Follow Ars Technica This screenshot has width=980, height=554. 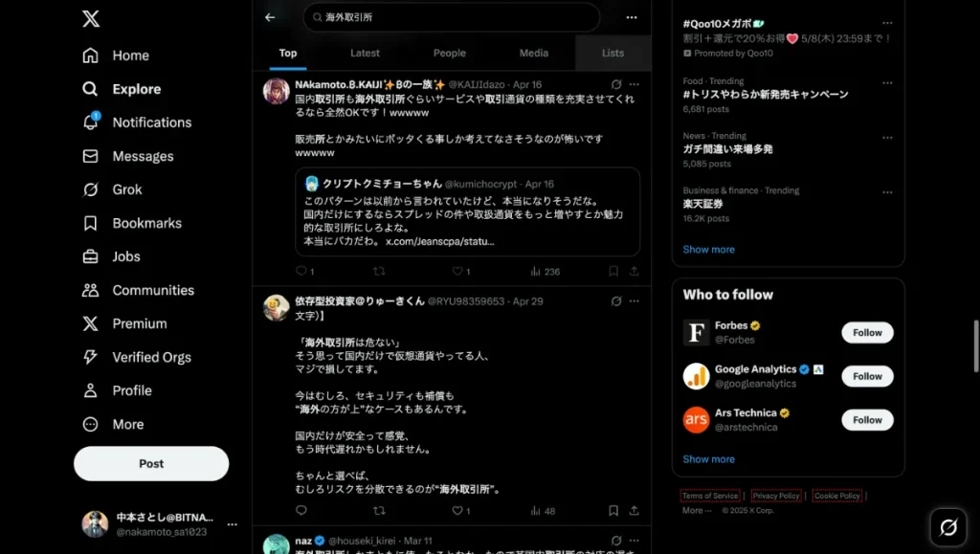click(x=867, y=420)
